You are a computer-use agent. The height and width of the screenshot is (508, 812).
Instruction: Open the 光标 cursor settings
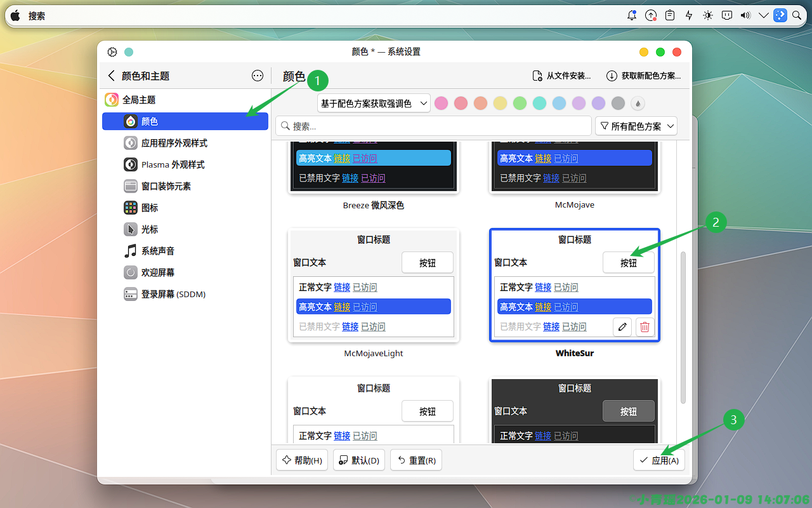click(x=150, y=229)
